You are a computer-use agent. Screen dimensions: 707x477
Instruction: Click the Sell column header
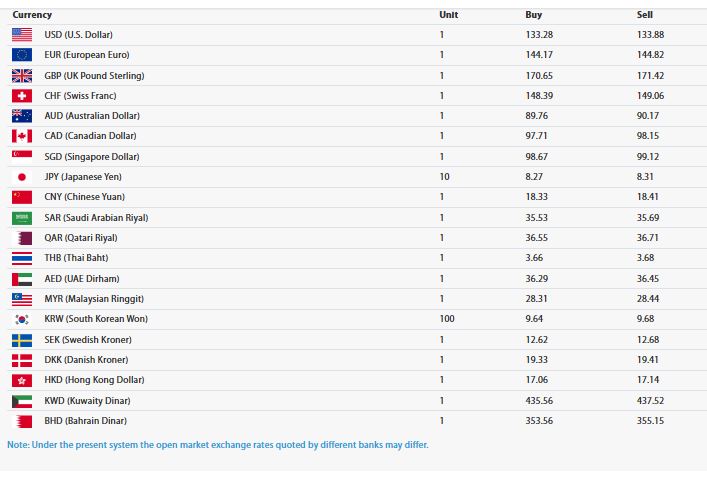pyautogui.click(x=645, y=15)
